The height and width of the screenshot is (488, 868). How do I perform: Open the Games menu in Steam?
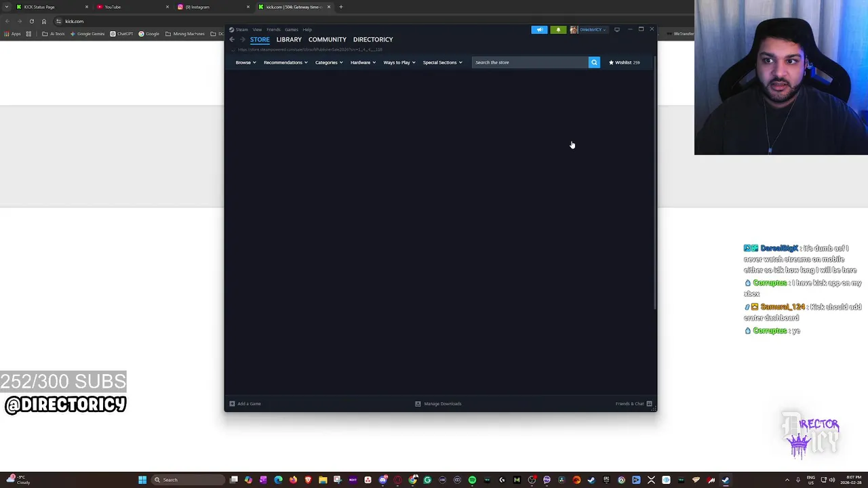[x=291, y=30]
